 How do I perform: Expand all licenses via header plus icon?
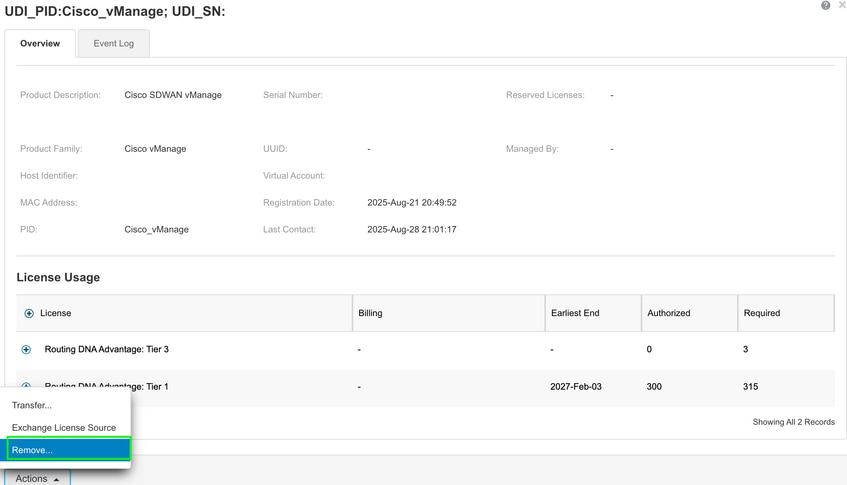coord(29,313)
